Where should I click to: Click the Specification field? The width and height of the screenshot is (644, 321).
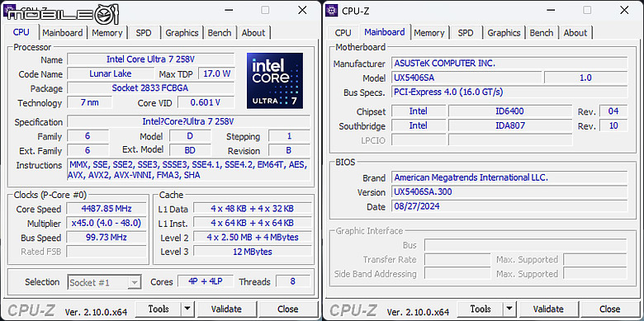tap(188, 121)
